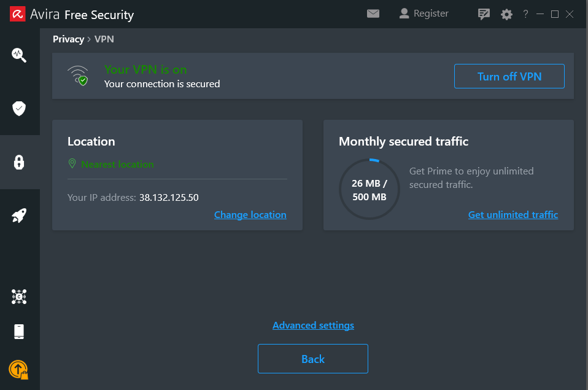The image size is (588, 390).
Task: Open the Privacy padlock icon in sidebar
Action: [x=19, y=162]
